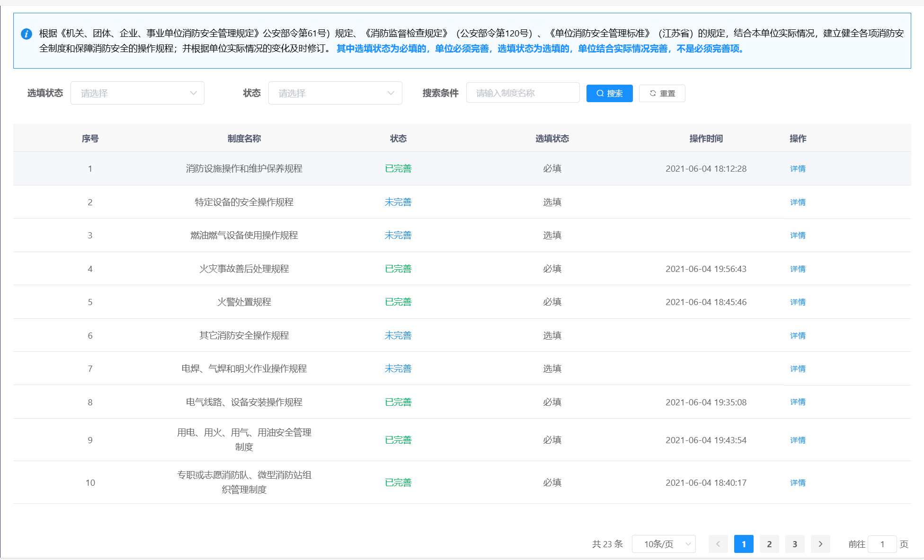Go to page 3
This screenshot has height=560, width=924.
coord(795,544)
